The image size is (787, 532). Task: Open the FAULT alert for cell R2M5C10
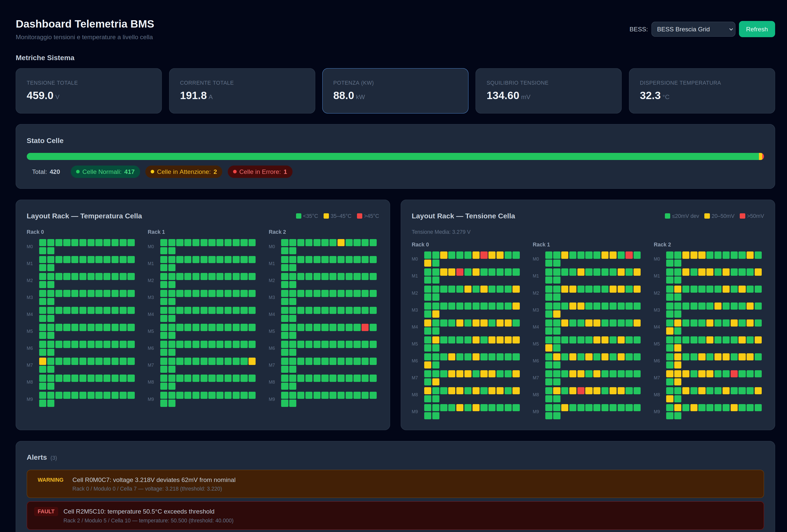coord(393,515)
